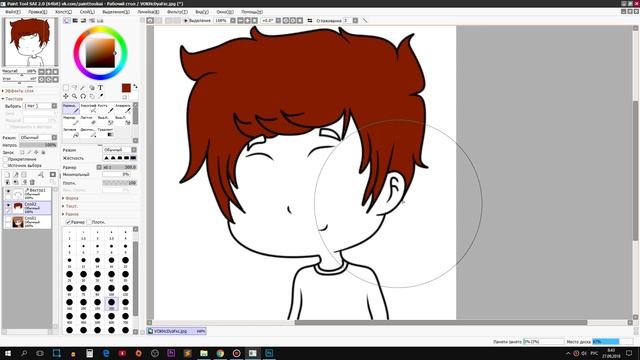Expand the Текст. brush section
Viewport: 640px width, 360px height.
point(70,206)
